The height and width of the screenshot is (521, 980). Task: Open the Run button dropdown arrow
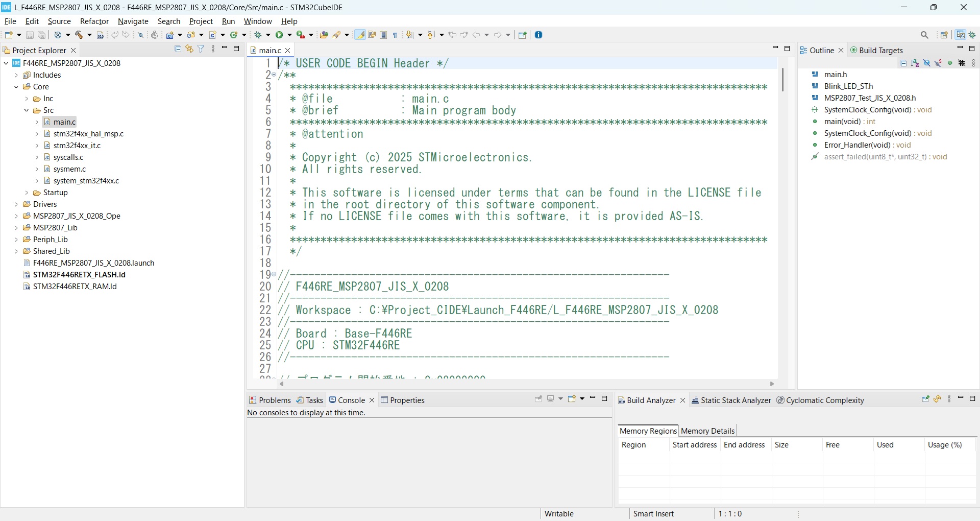pos(290,35)
